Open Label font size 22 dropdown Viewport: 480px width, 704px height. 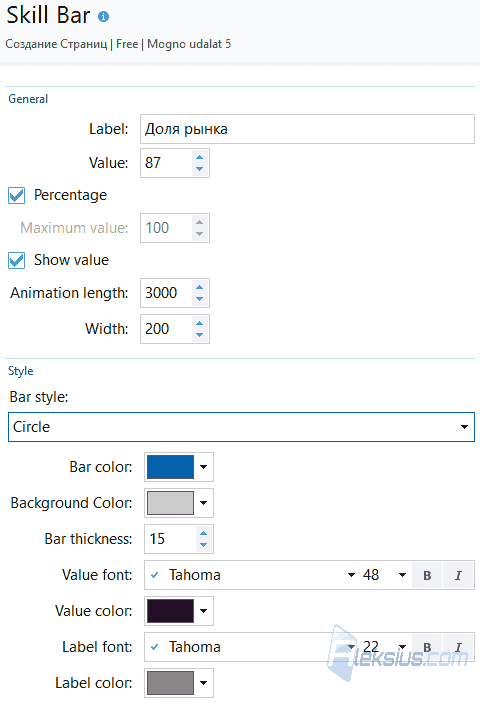(402, 647)
